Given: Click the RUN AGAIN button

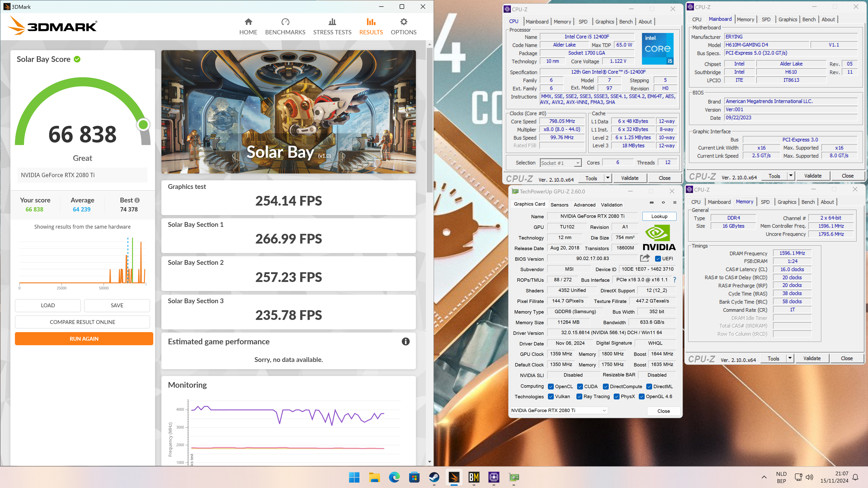Looking at the screenshot, I should [84, 339].
